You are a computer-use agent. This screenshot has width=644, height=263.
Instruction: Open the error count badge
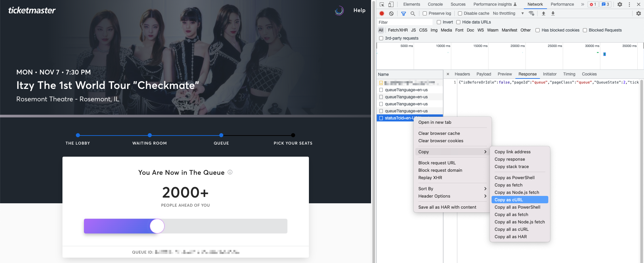[593, 4]
